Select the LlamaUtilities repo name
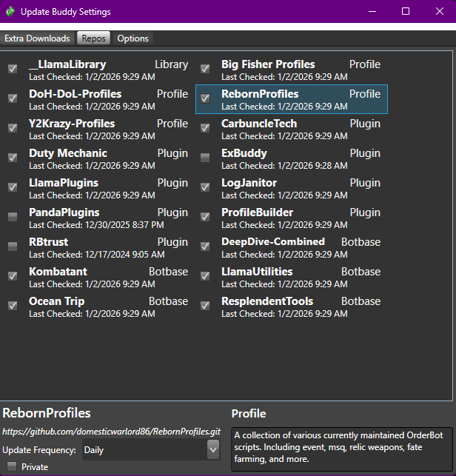 [x=257, y=272]
